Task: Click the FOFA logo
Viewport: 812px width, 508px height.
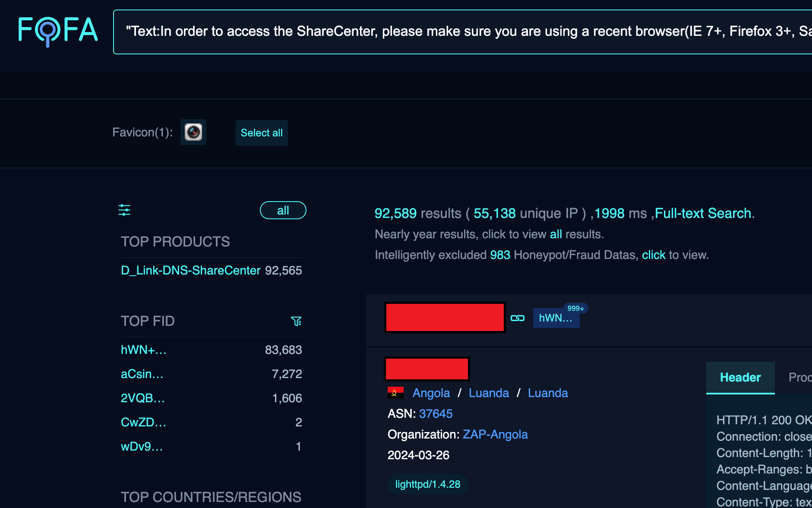Action: click(x=58, y=31)
